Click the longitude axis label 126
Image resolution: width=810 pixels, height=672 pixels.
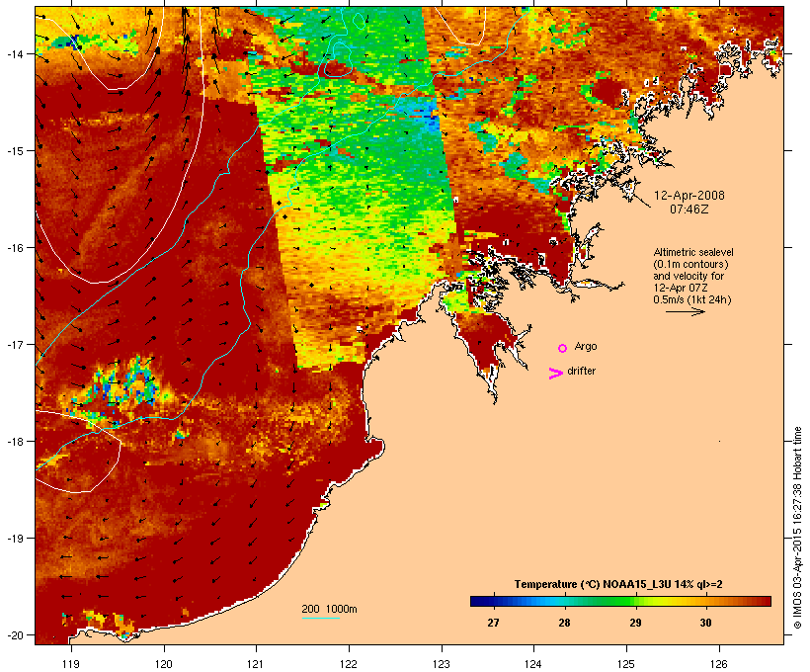[x=719, y=664]
